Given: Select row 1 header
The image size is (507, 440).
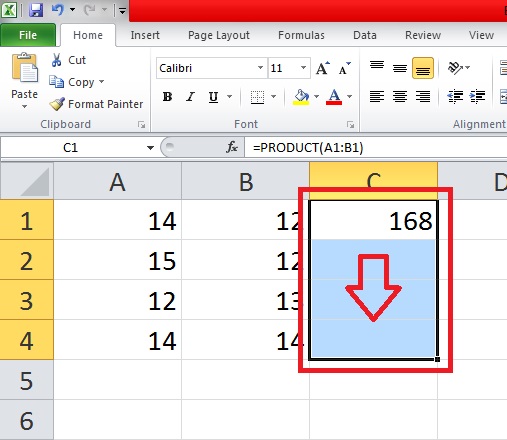Looking at the screenshot, I should coord(27,220).
